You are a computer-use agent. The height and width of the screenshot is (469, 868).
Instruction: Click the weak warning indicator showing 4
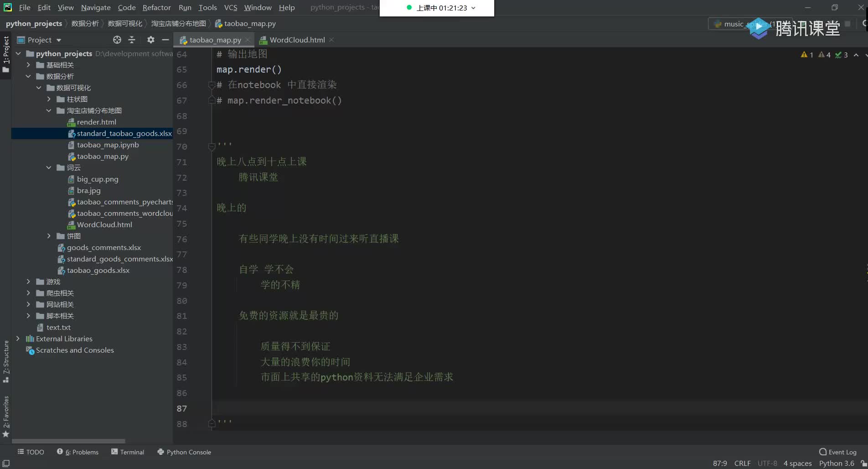(x=824, y=55)
